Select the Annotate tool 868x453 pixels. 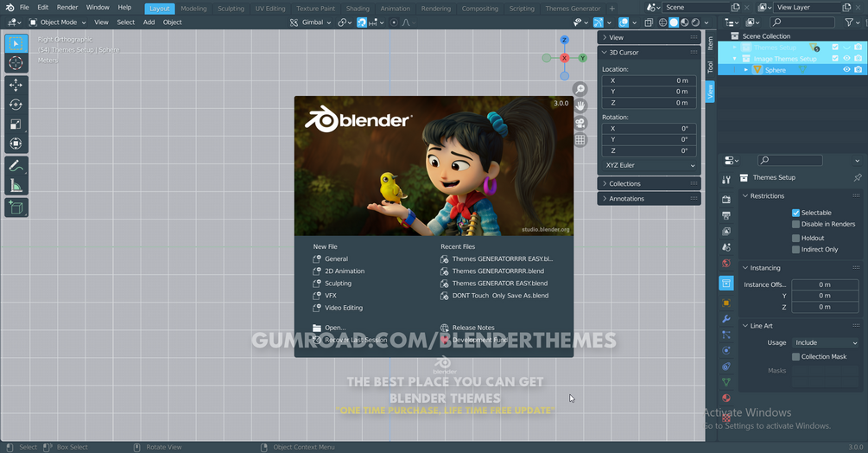tap(16, 166)
